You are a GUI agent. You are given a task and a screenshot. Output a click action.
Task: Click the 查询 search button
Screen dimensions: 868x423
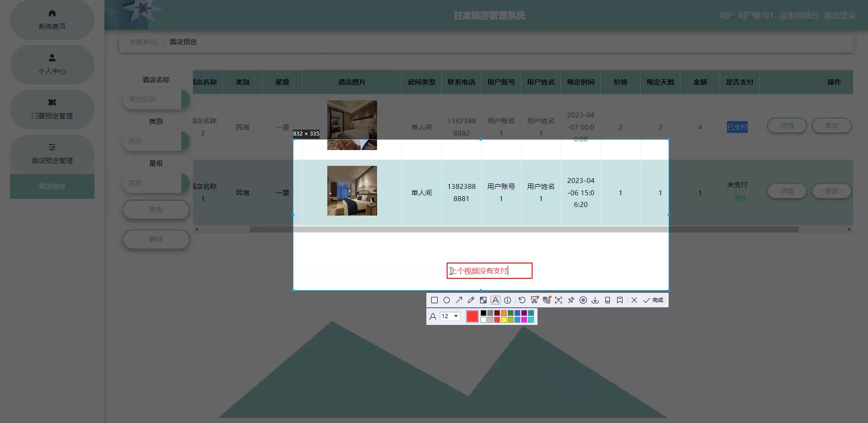[156, 210]
